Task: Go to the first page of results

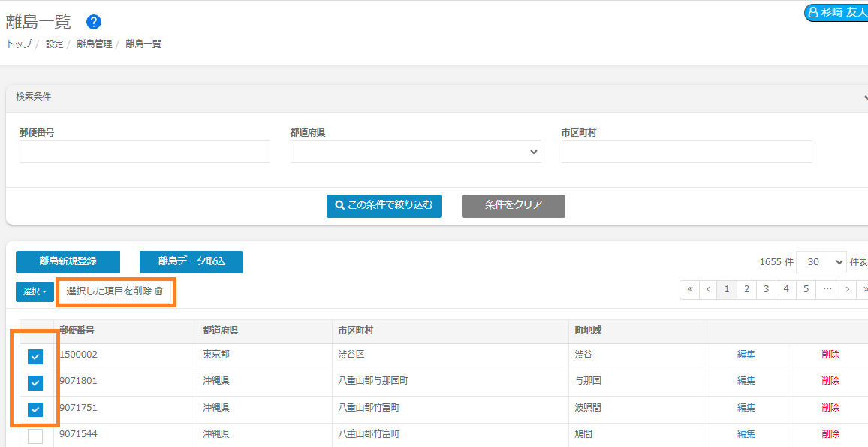Action: coord(689,289)
